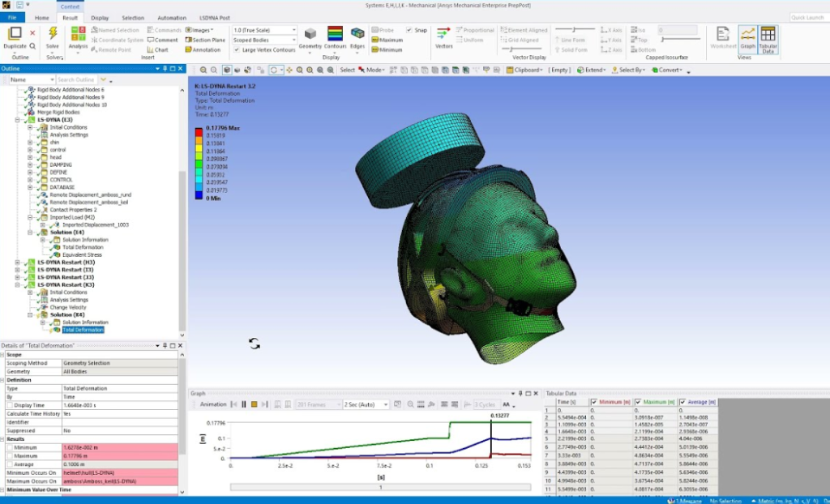Pause the result animation
Screen dimensions: 830x504
click(242, 404)
